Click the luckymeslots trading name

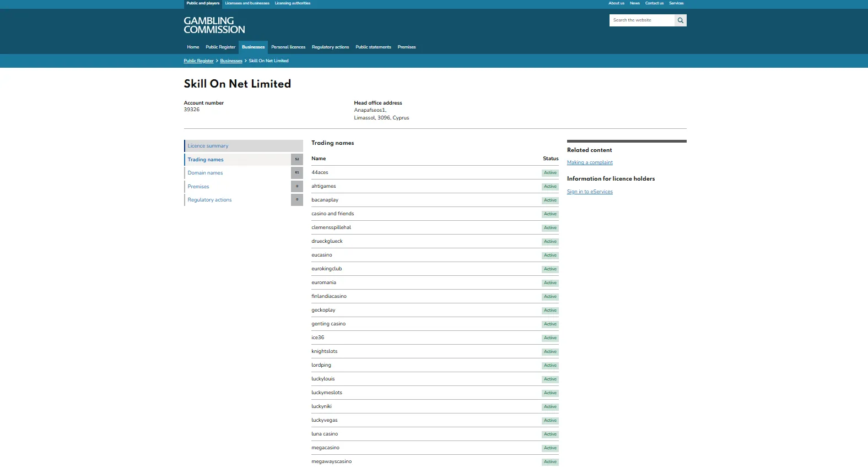pyautogui.click(x=327, y=393)
